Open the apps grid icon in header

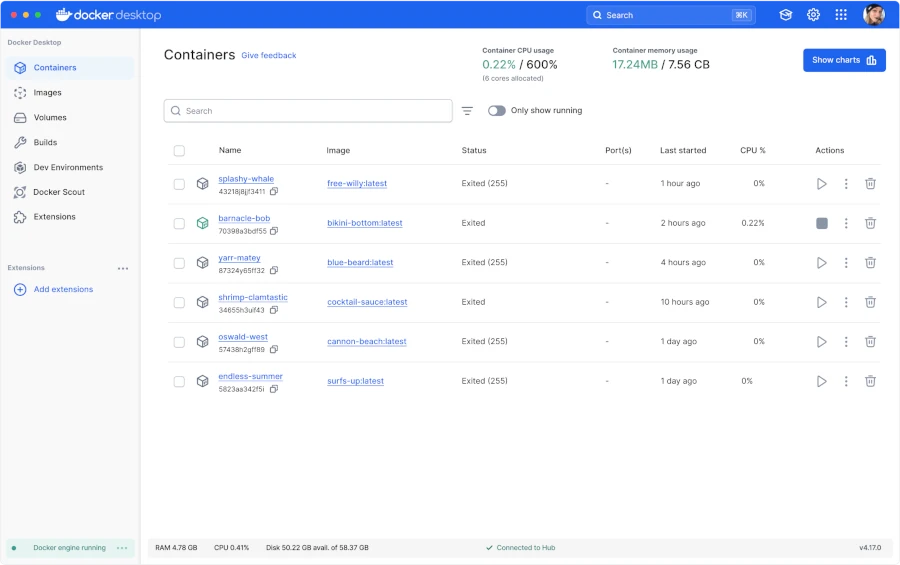(x=841, y=15)
